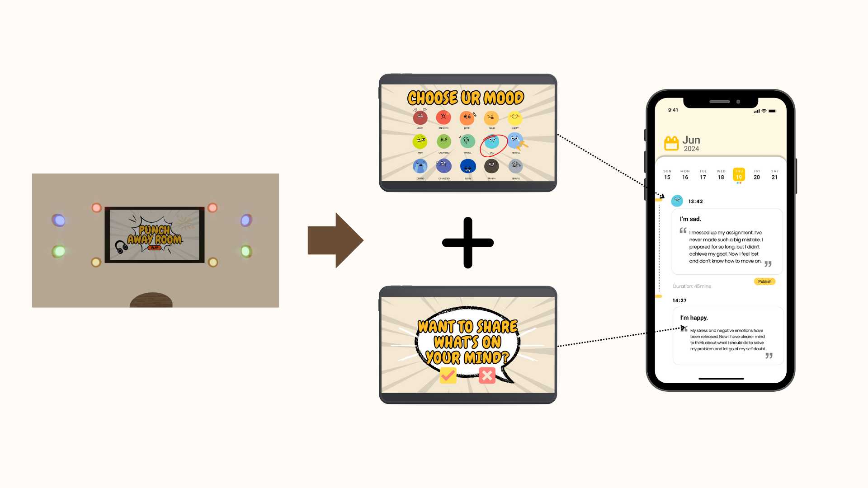Click the Publish button on journal entry
This screenshot has width=868, height=488.
click(764, 281)
